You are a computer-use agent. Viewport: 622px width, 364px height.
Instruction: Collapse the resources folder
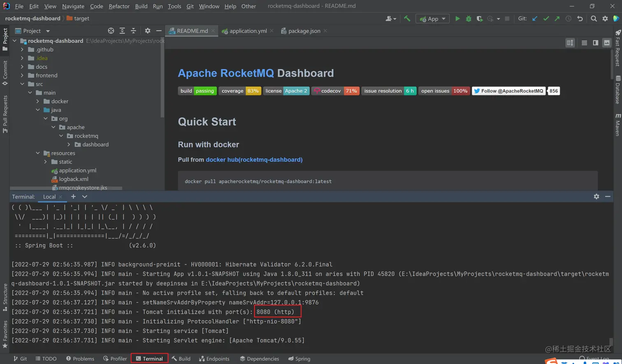38,153
